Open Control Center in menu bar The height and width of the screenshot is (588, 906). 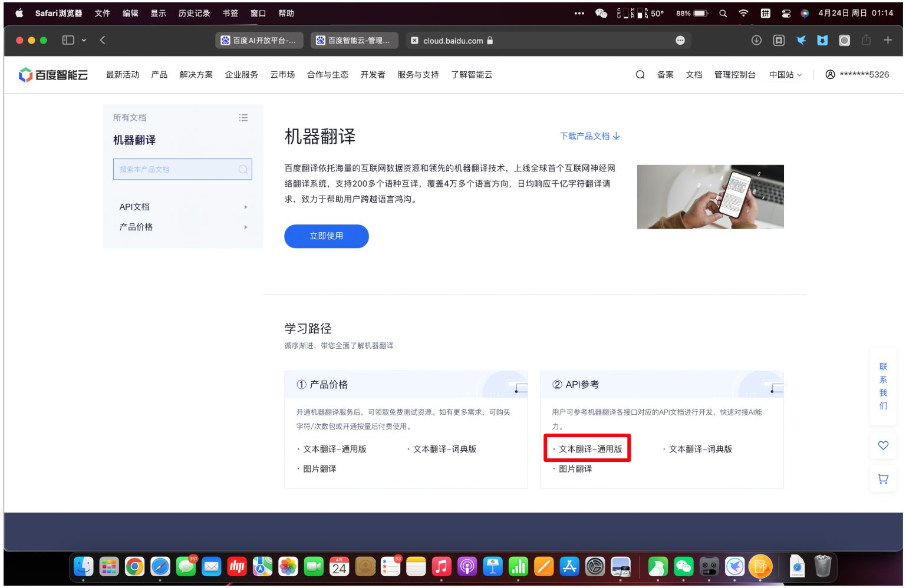tap(786, 13)
